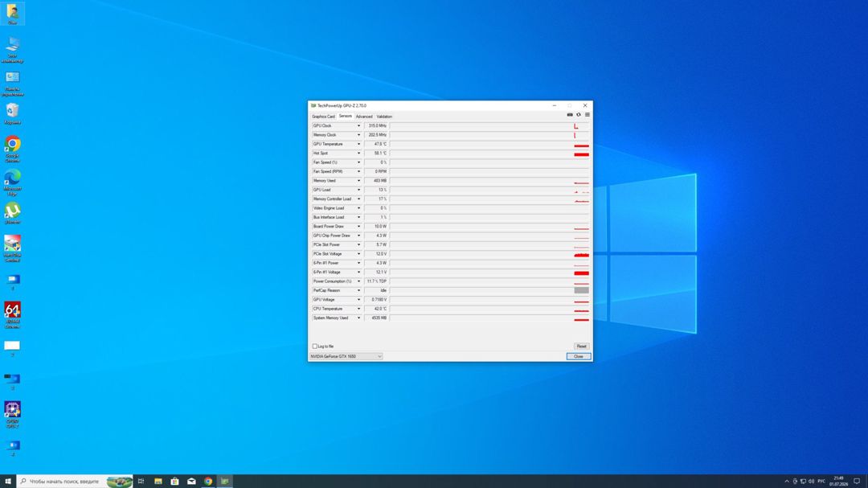Select the Sensors tab
This screenshot has height=488, width=868.
point(346,117)
